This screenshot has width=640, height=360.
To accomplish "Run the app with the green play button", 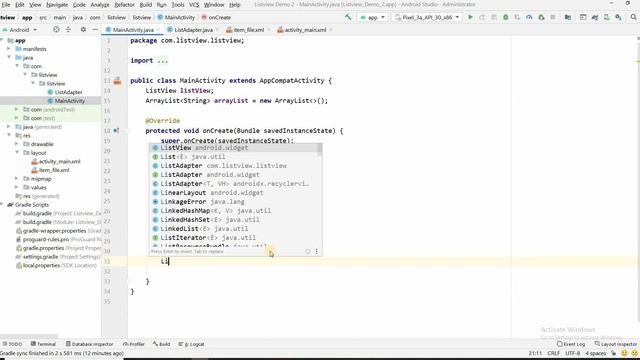I will [x=470, y=17].
